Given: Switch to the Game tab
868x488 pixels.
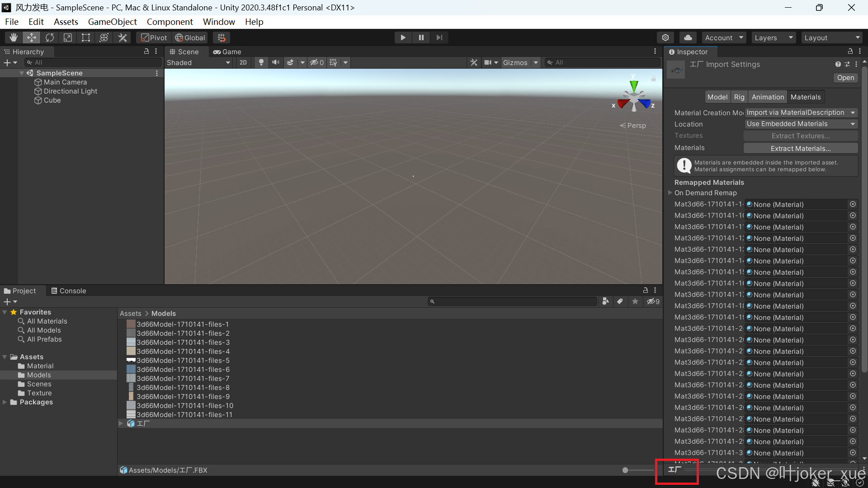Looking at the screenshot, I should [x=227, y=52].
